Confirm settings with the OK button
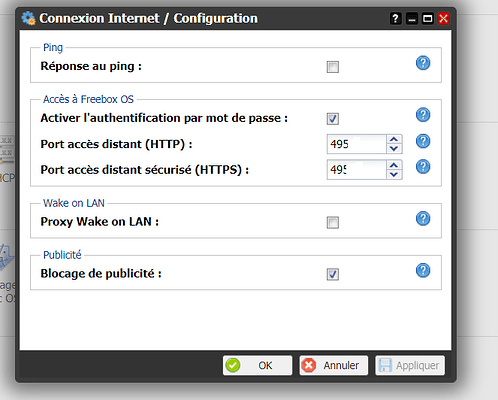 (x=257, y=365)
